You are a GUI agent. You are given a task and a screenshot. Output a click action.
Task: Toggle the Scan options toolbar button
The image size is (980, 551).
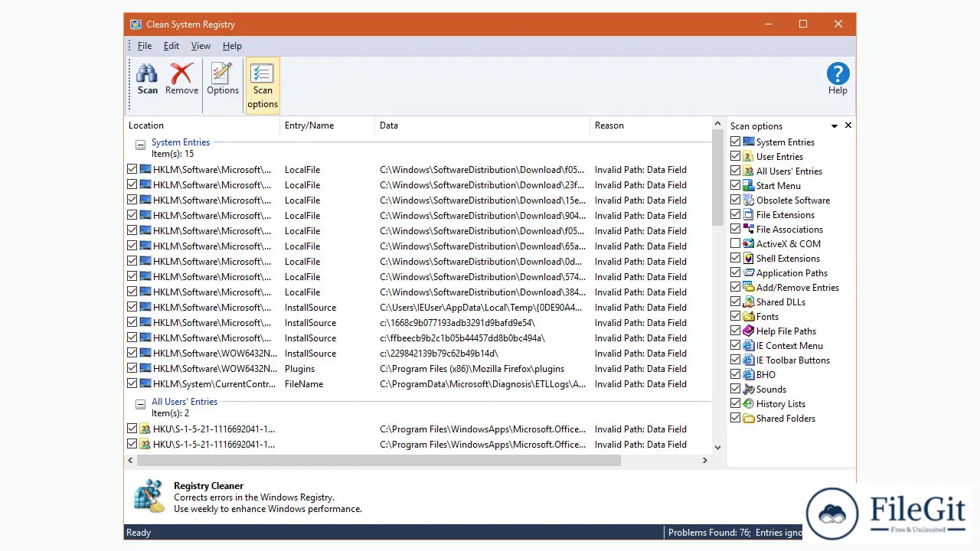(x=263, y=85)
